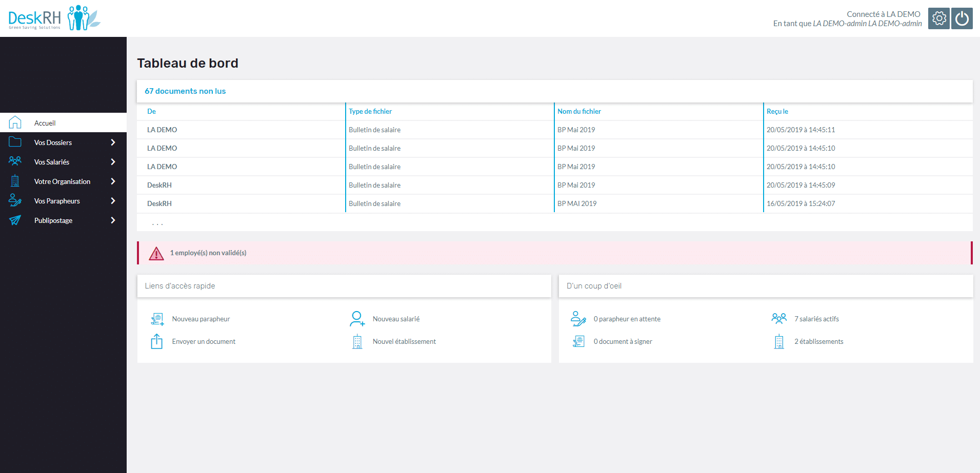Screen dimensions: 980x473
Task: Click the parapheur en attente icon
Action: click(x=578, y=319)
